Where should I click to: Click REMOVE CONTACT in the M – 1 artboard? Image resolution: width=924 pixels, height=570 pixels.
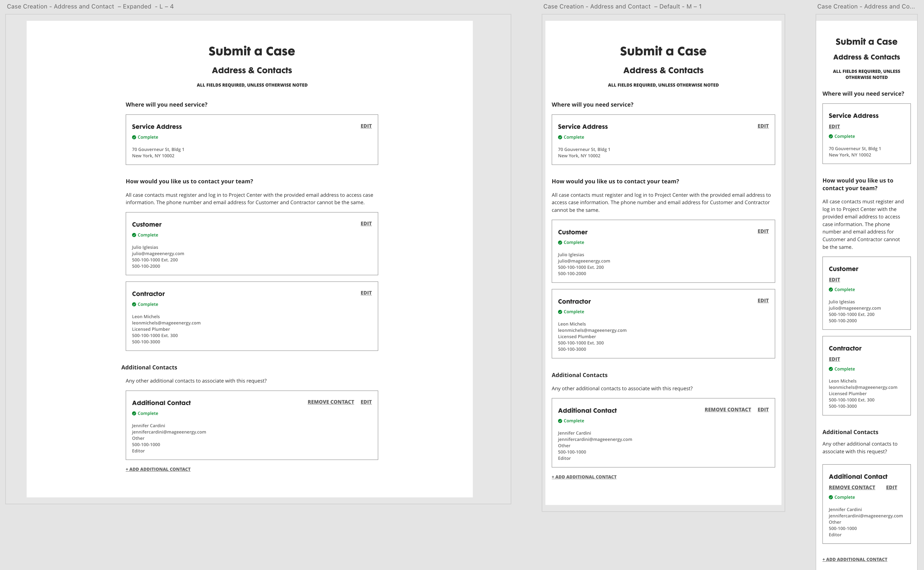click(x=727, y=409)
